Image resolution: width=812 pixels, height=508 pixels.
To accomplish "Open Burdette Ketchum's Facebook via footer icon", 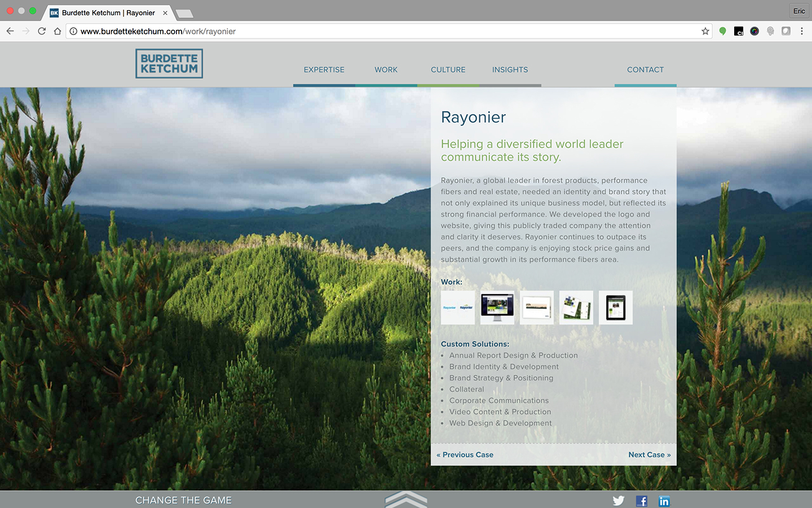I will coord(641,501).
